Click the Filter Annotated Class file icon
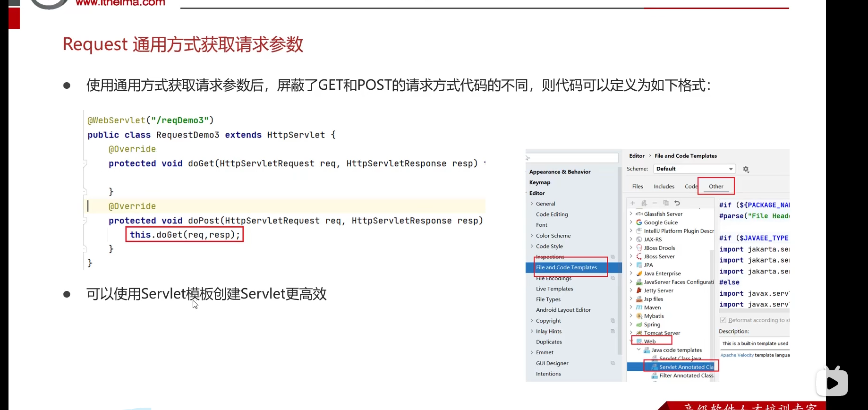 tap(655, 376)
